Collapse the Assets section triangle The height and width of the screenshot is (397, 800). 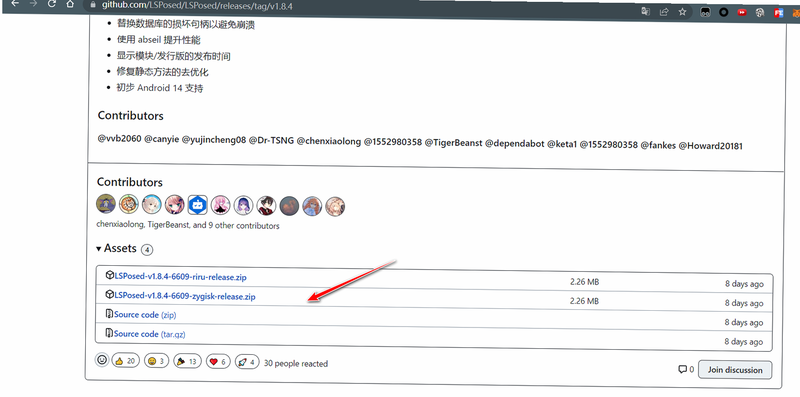point(98,249)
